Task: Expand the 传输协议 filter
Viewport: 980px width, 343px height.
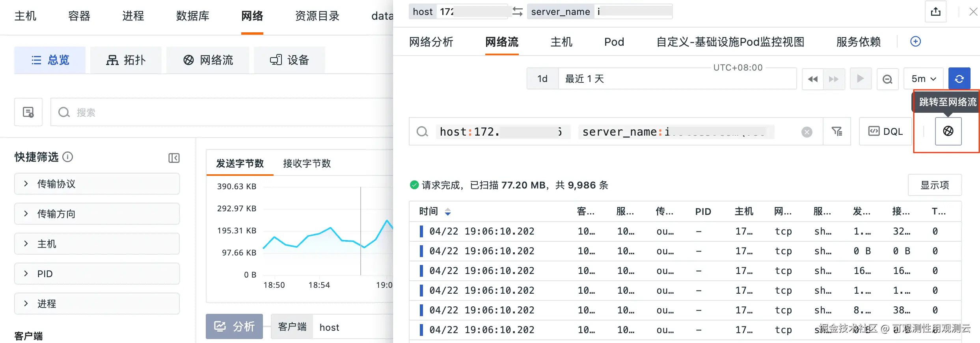Action: [97, 184]
